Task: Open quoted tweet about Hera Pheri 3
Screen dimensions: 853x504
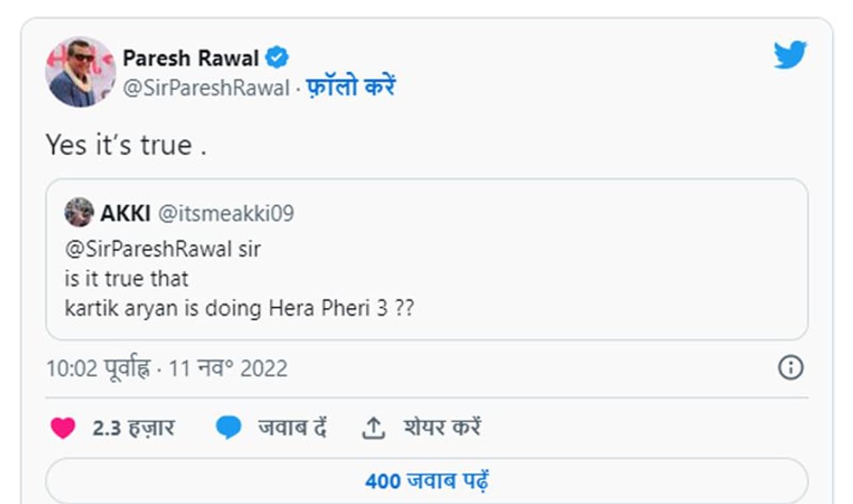Action: click(426, 280)
